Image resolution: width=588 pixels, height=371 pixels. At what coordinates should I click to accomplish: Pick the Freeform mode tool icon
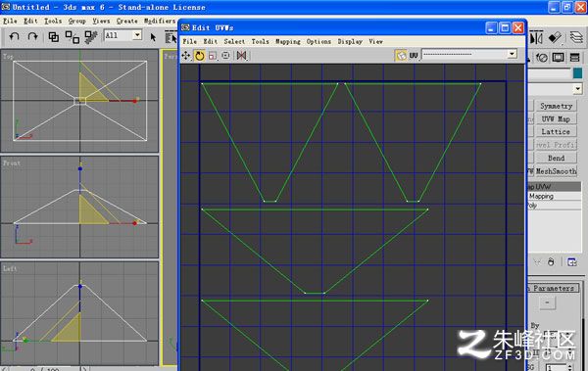(x=225, y=56)
